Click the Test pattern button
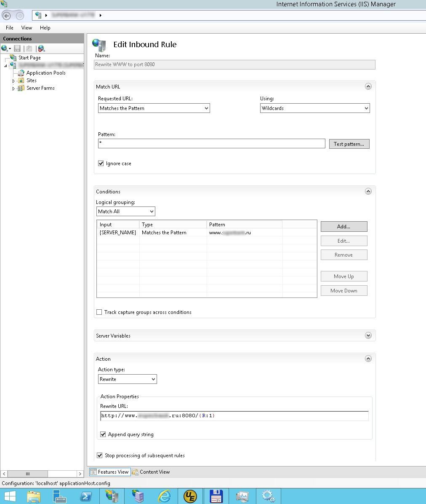The width and height of the screenshot is (426, 504). coord(349,144)
